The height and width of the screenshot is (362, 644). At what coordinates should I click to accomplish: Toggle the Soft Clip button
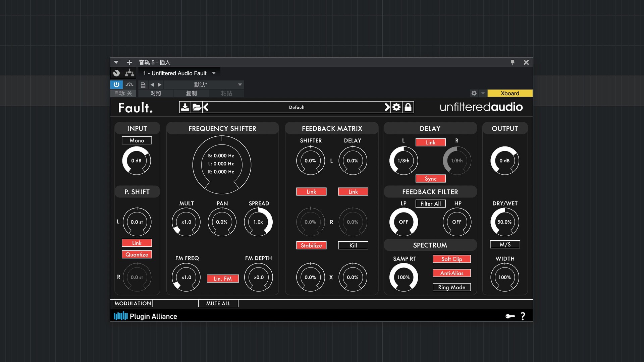click(x=452, y=259)
